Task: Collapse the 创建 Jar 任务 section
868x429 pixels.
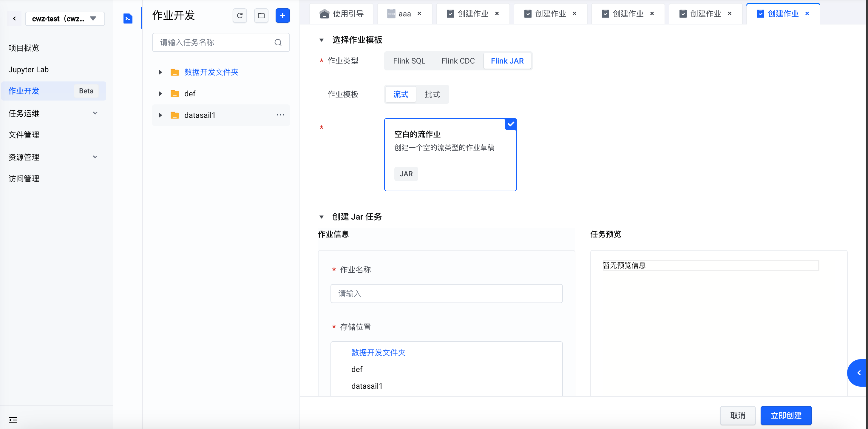Action: [x=322, y=217]
